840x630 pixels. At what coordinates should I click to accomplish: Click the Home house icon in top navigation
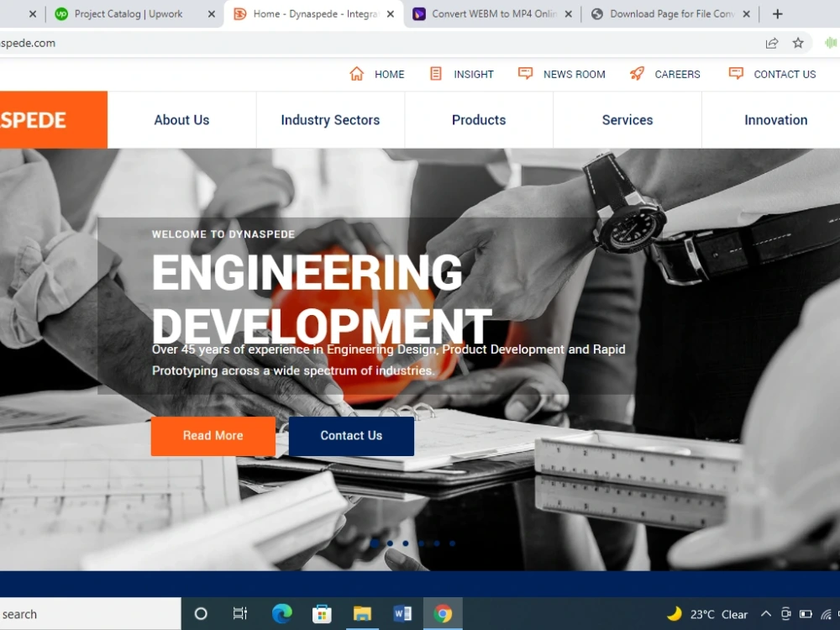[x=357, y=74]
